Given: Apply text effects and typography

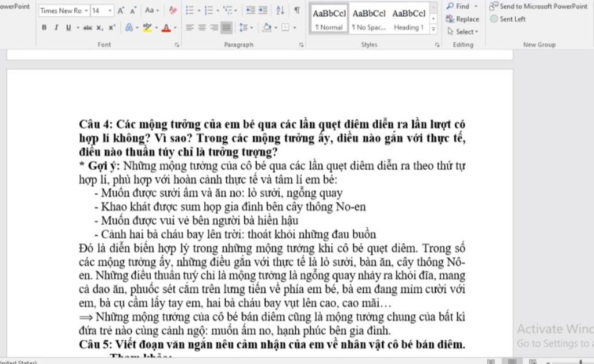Looking at the screenshot, I should coord(129,28).
